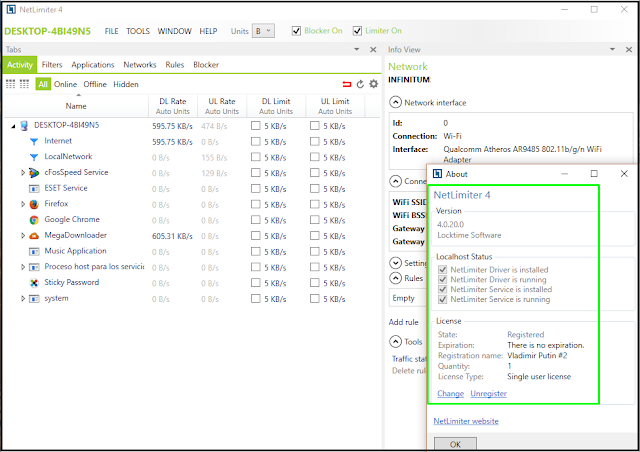Switch to the Blocker tab

click(x=206, y=65)
